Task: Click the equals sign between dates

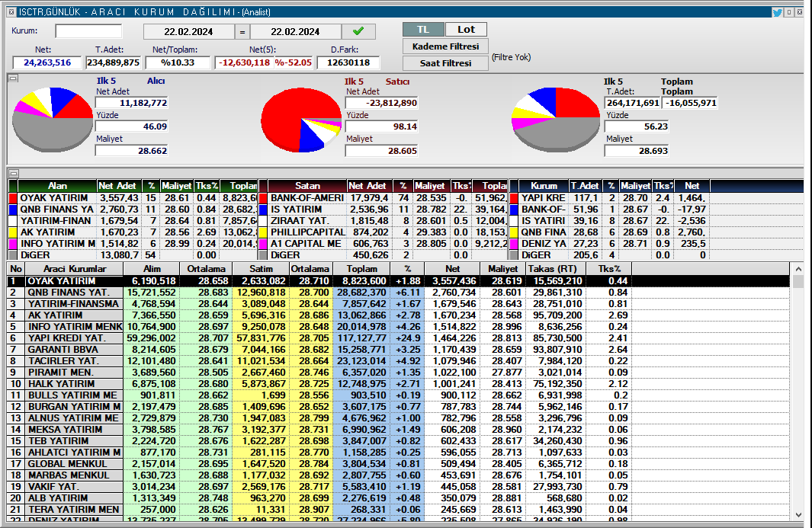Action: click(x=242, y=32)
